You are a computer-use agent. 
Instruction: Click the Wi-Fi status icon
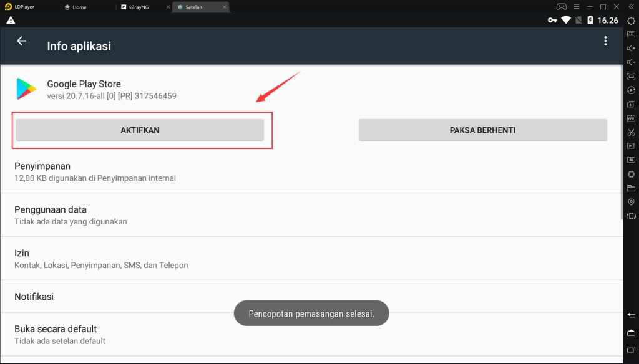tap(565, 20)
